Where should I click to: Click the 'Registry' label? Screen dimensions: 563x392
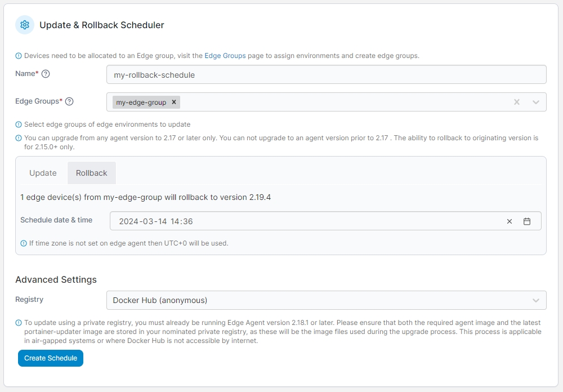[x=29, y=299]
